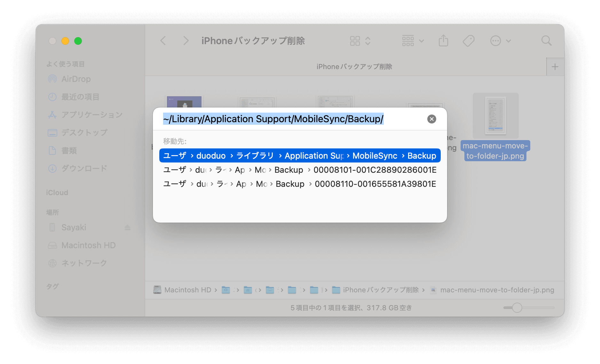Click mac-menu-move-to-folder-jp.png in path bar
The height and width of the screenshot is (364, 600).
point(492,290)
